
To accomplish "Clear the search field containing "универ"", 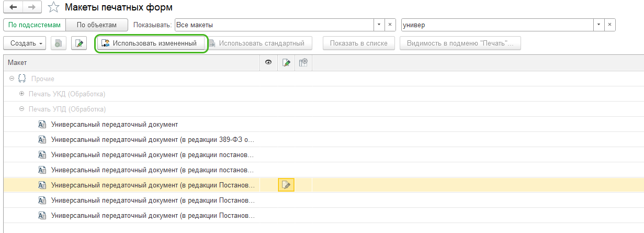I will [610, 25].
